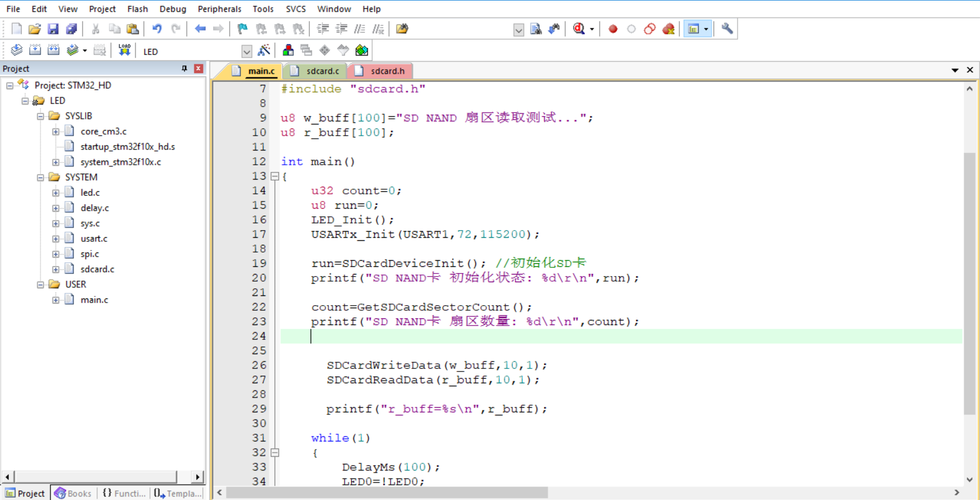Select delay.c in the project tree
Image resolution: width=980 pixels, height=500 pixels.
[94, 208]
